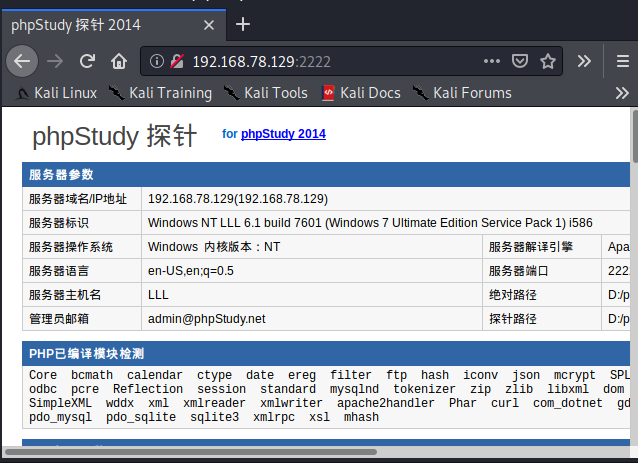Click the 管理员邮箱 label
This screenshot has height=463, width=638.
pyautogui.click(x=59, y=319)
